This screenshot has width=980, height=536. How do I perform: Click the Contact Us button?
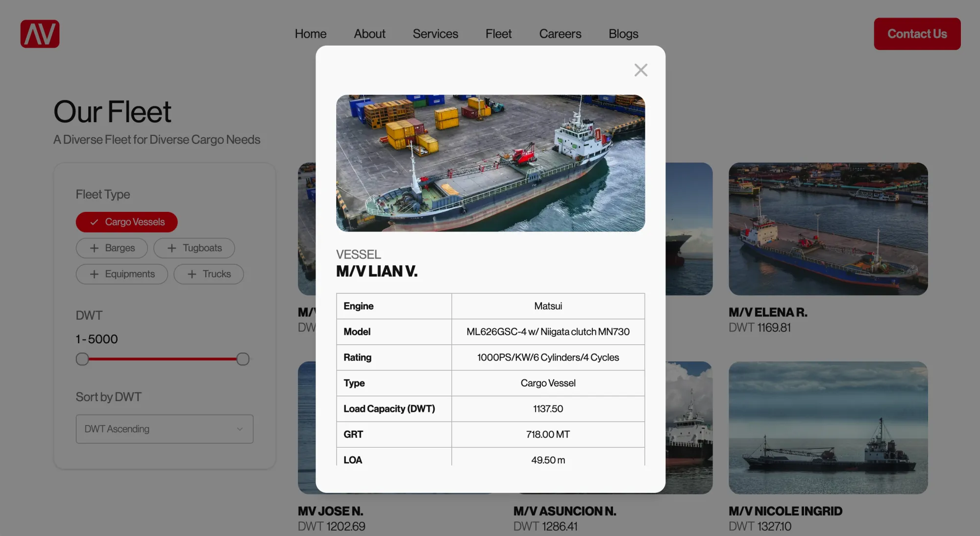point(917,34)
